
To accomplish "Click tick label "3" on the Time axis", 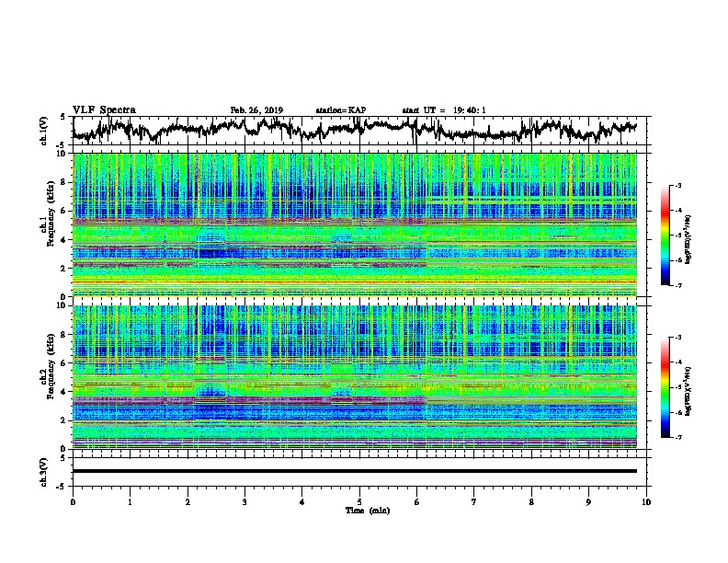I will click(x=245, y=502).
